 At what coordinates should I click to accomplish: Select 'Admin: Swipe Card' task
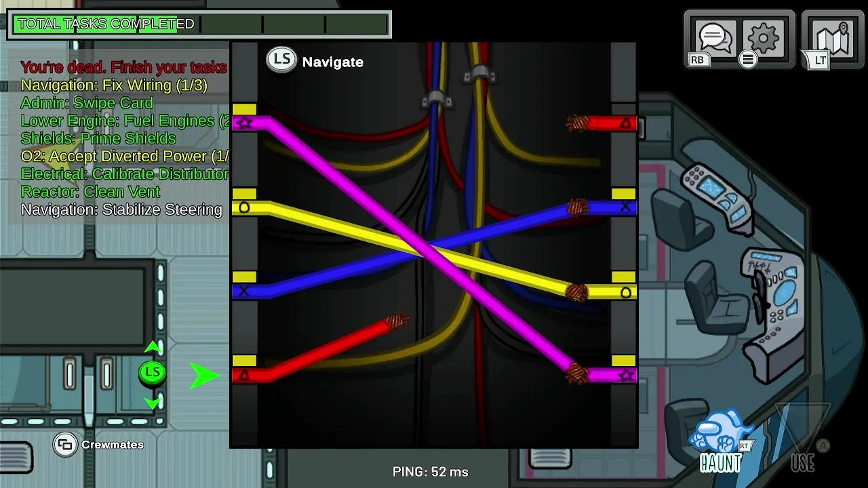tap(87, 103)
